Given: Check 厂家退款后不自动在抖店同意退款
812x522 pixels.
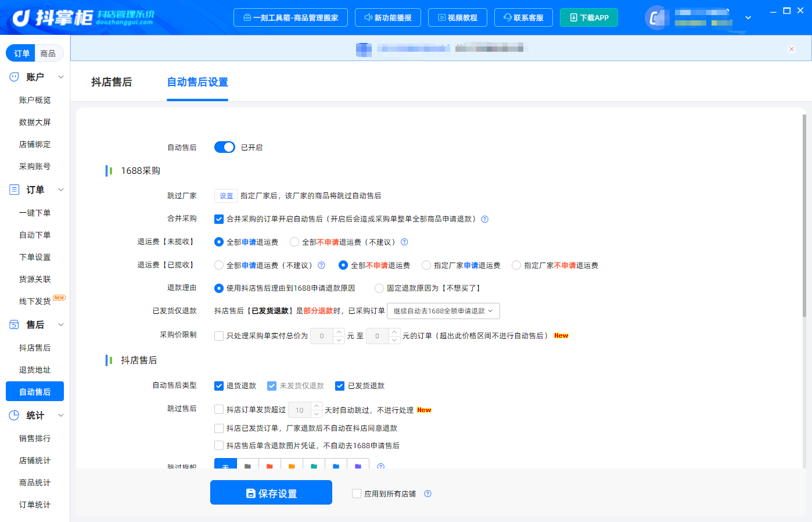Looking at the screenshot, I should click(219, 428).
